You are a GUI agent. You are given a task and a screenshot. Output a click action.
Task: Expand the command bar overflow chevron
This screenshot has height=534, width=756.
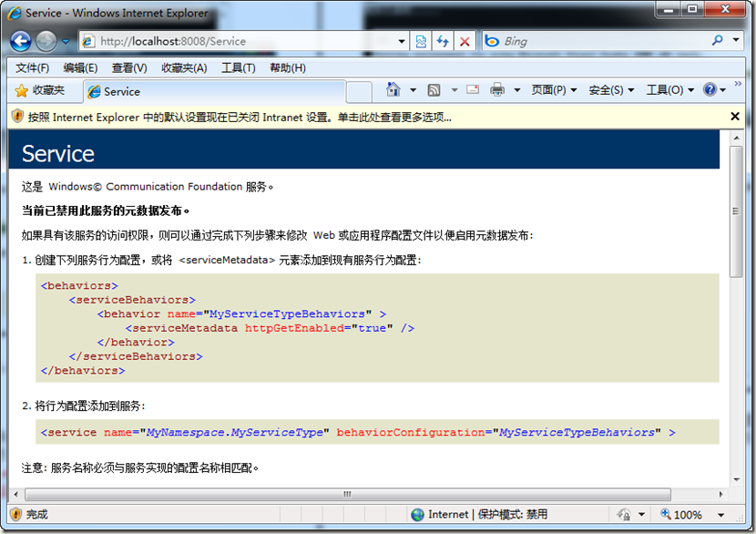click(x=738, y=84)
